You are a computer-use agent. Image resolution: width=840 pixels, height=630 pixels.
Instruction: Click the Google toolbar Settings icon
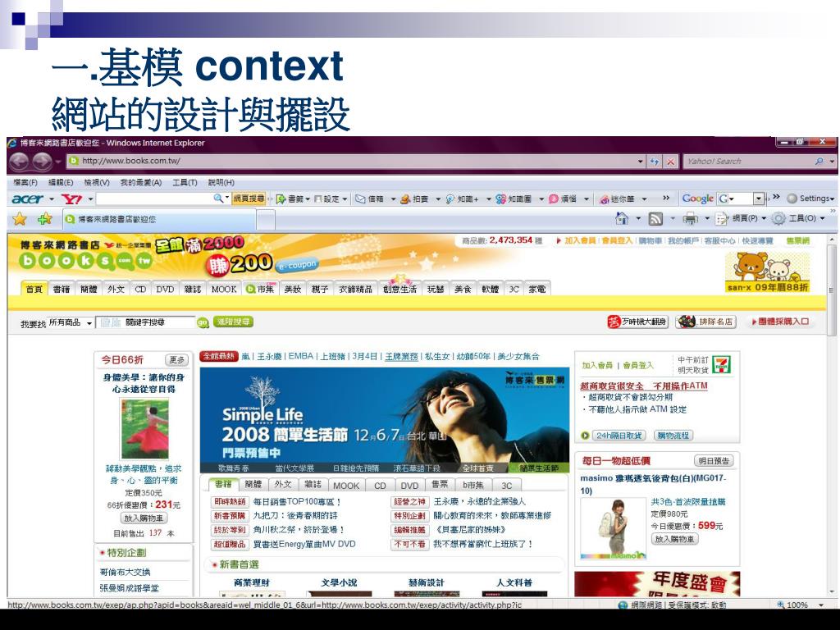792,199
